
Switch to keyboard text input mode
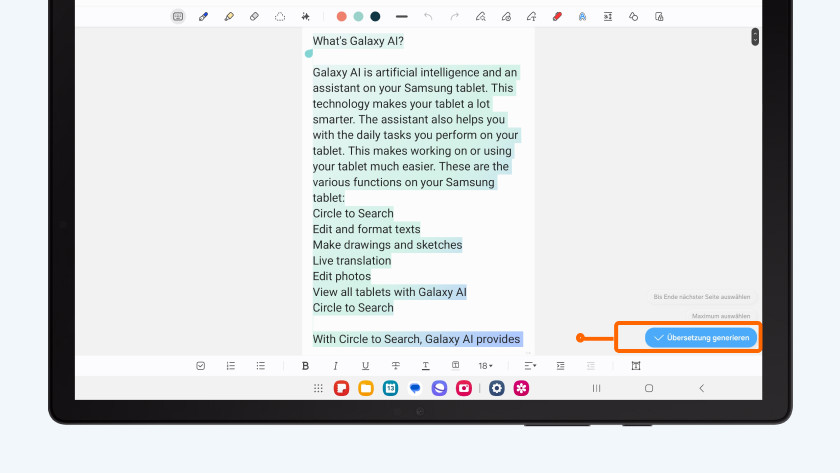coord(178,17)
